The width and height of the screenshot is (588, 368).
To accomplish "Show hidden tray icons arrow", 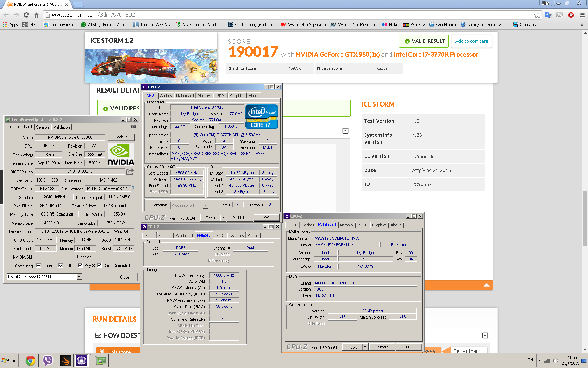I will coord(539,360).
